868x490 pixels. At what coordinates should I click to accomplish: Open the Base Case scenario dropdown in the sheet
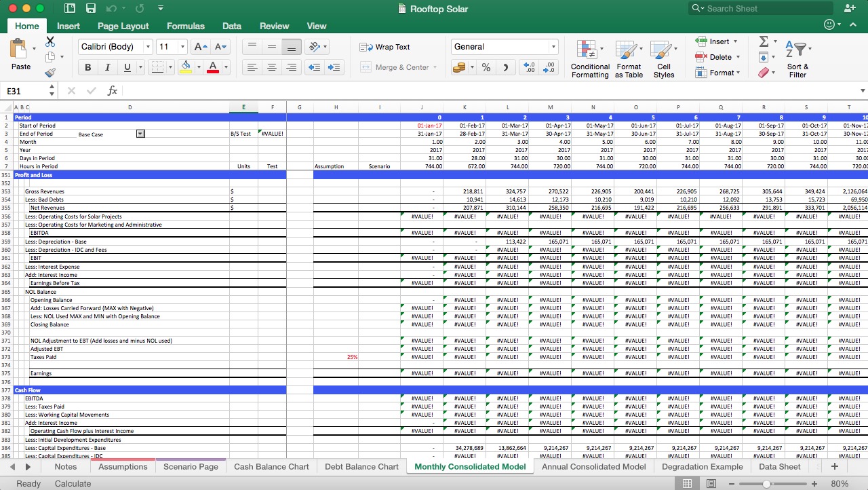140,134
